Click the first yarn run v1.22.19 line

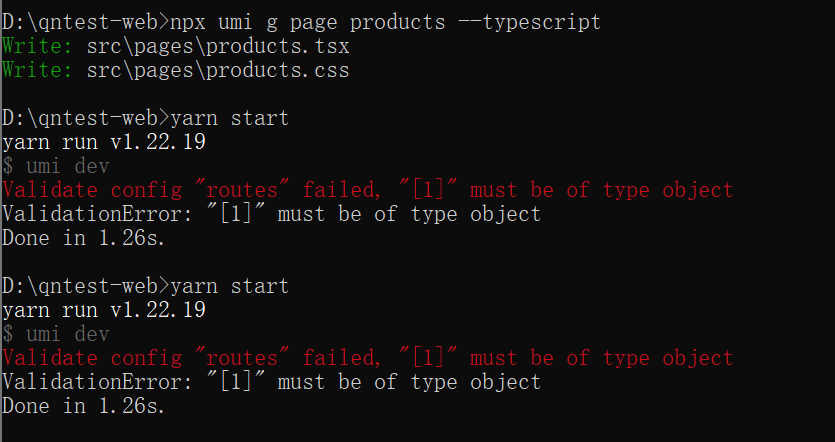click(x=104, y=142)
